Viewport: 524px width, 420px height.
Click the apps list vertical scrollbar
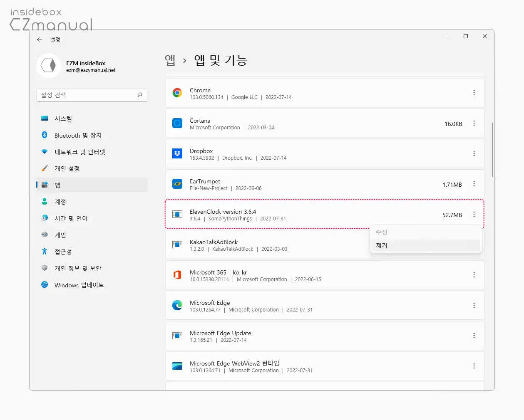(493, 150)
